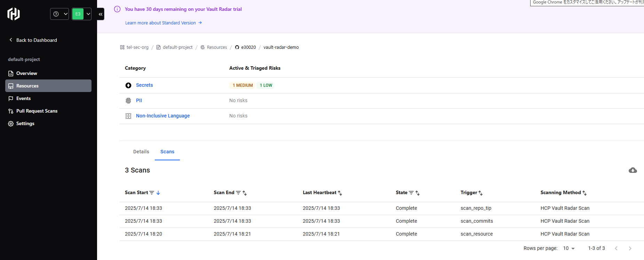Select Resources in the sidebar
Image resolution: width=644 pixels, height=260 pixels.
point(48,86)
